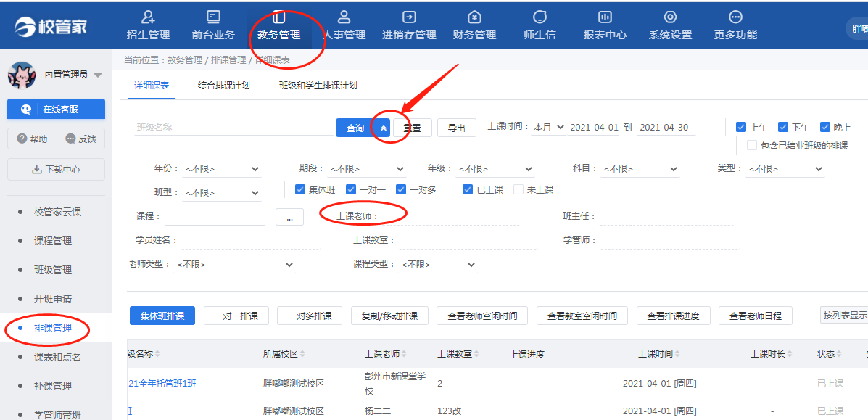Uncheck the 晚上 checkbox
This screenshot has height=420, width=868.
coord(825,127)
